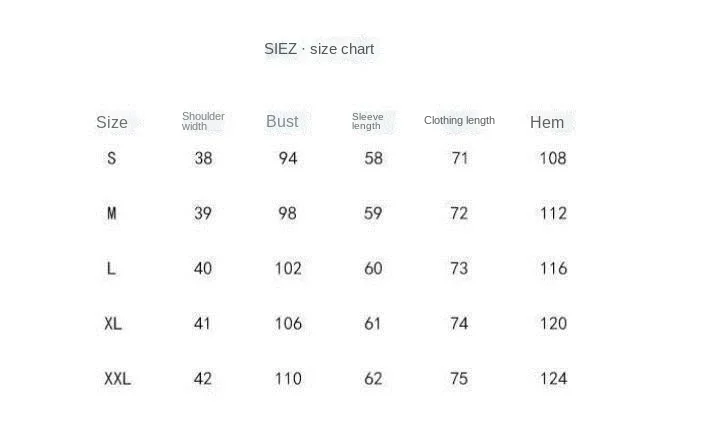The image size is (712, 434).
Task: Select the XL size row label
Action: (113, 323)
